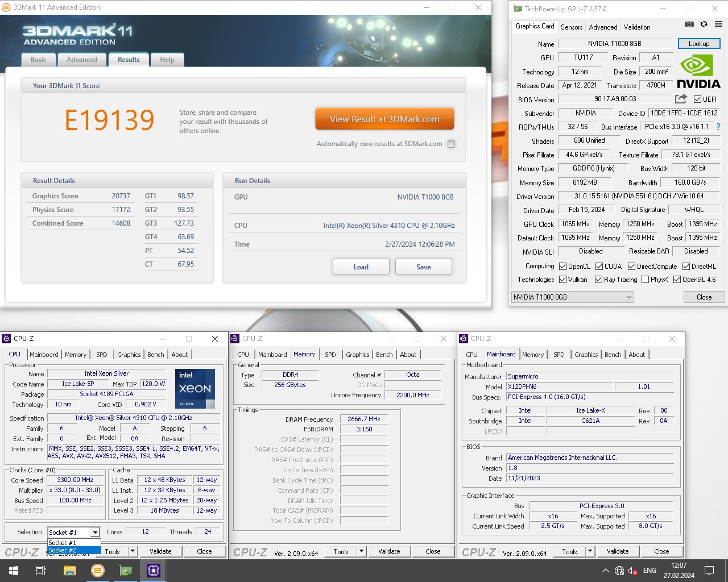The width and height of the screenshot is (728, 582).
Task: Enable automatically view results at 3DMark.com
Action: 452,144
